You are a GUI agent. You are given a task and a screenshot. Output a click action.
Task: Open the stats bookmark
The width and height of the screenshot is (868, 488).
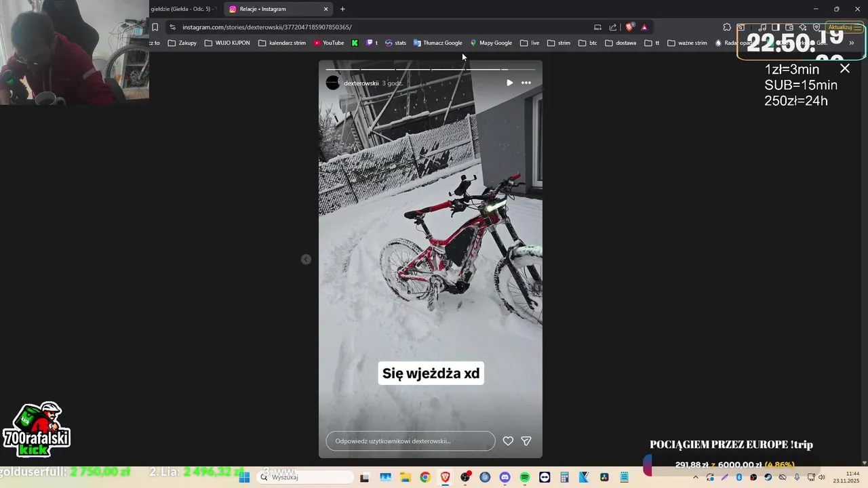pos(395,43)
